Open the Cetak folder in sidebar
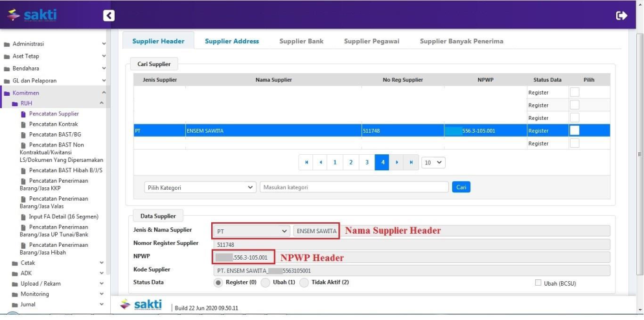 click(27, 263)
